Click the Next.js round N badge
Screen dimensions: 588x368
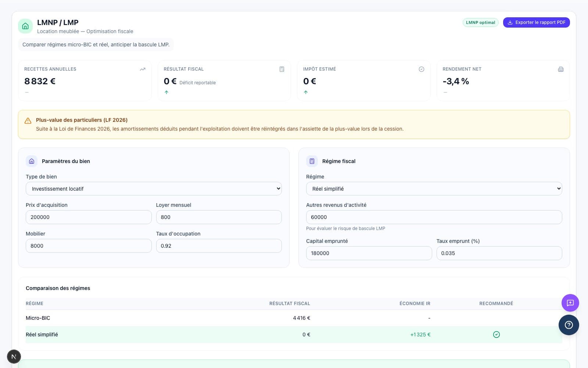[x=14, y=357]
